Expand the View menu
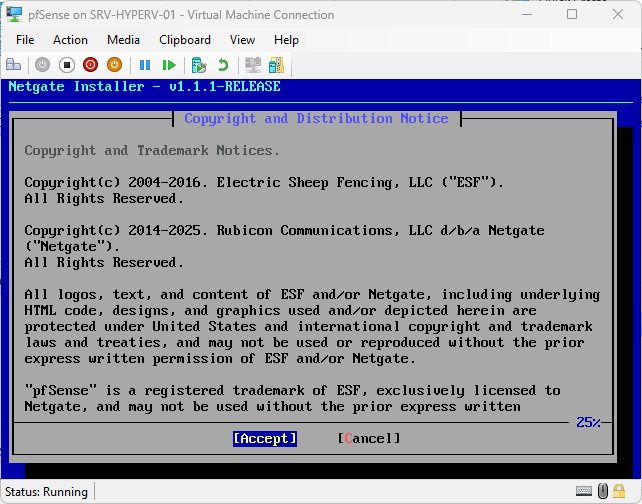The height and width of the screenshot is (504, 642). (242, 40)
